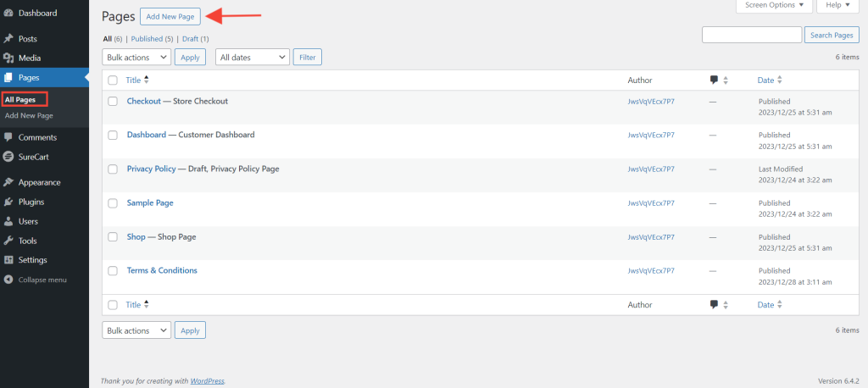The image size is (868, 388).
Task: Open Add New Page submenu item
Action: 29,115
